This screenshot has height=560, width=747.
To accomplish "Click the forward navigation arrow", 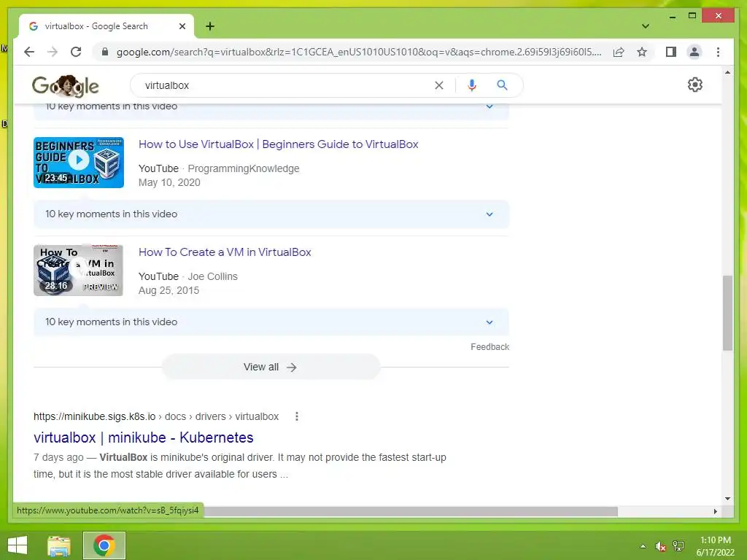I will pyautogui.click(x=53, y=52).
